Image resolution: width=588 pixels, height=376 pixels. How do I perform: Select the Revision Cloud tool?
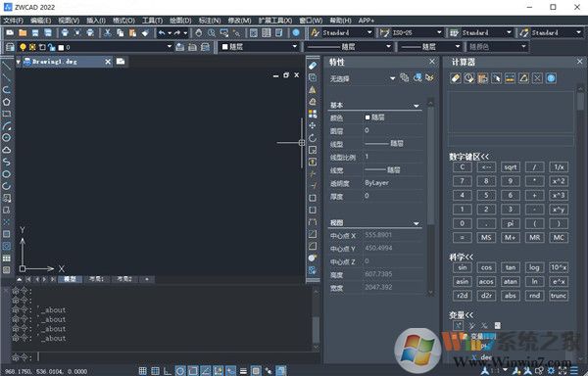(7, 150)
